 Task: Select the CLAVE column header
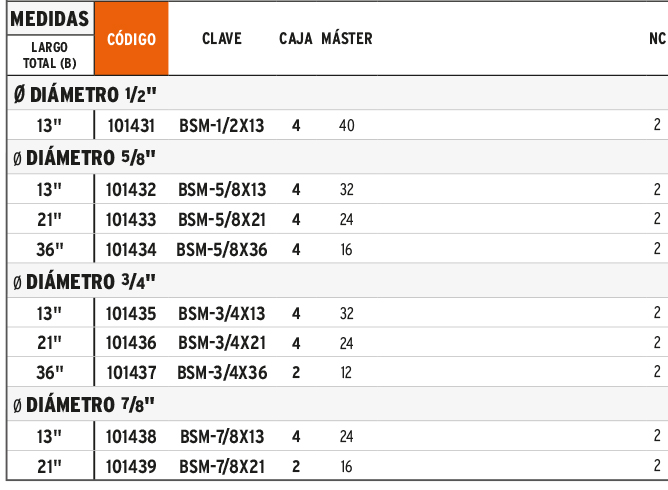[x=222, y=39]
